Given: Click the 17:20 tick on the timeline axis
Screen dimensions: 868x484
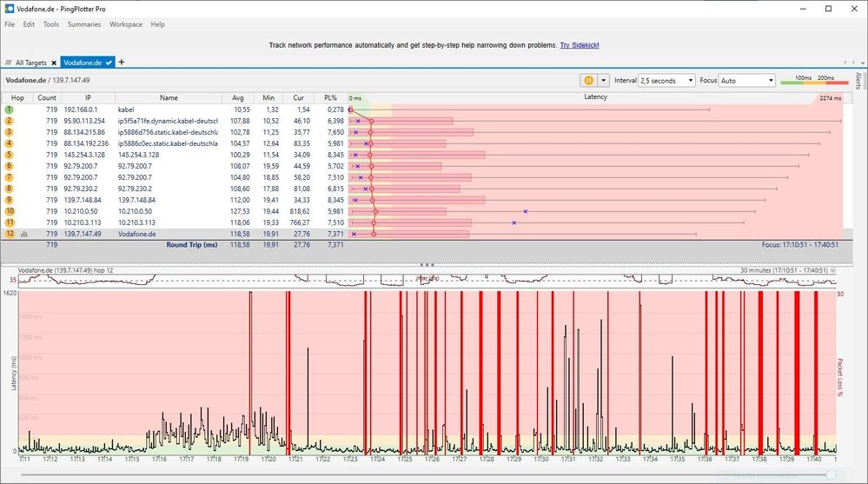Looking at the screenshot, I should (268, 459).
